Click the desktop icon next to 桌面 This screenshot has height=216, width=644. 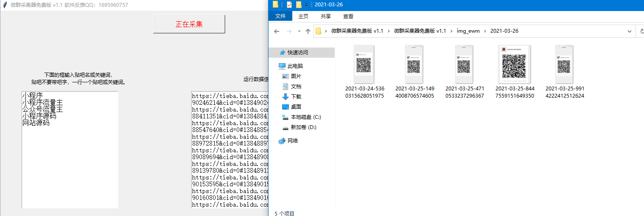[x=286, y=107]
